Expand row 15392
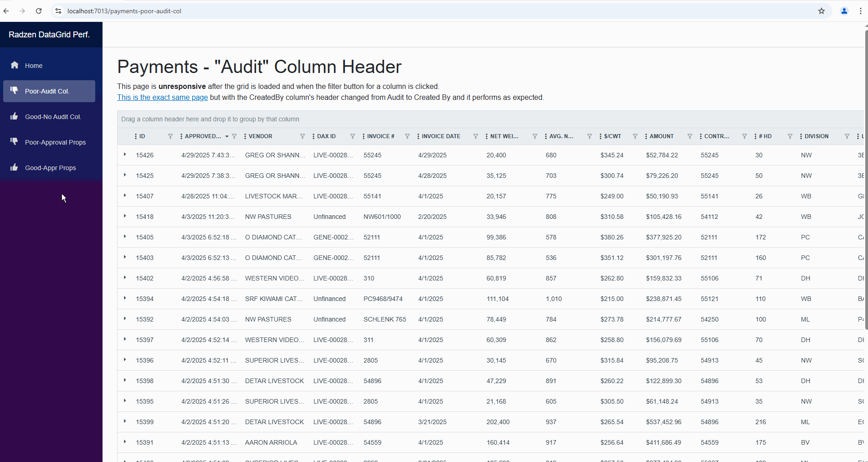This screenshot has height=462, width=868. coord(125,319)
